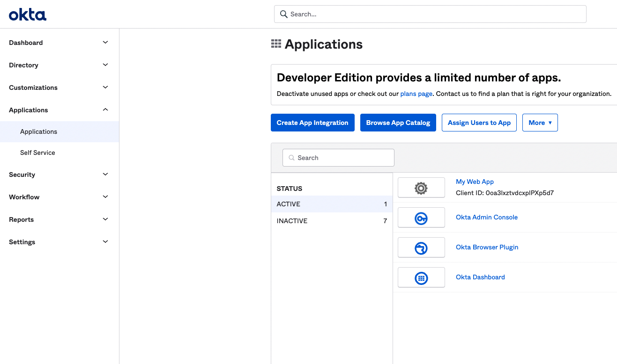
Task: Select Applications sub-item in sidebar
Action: 38,131
